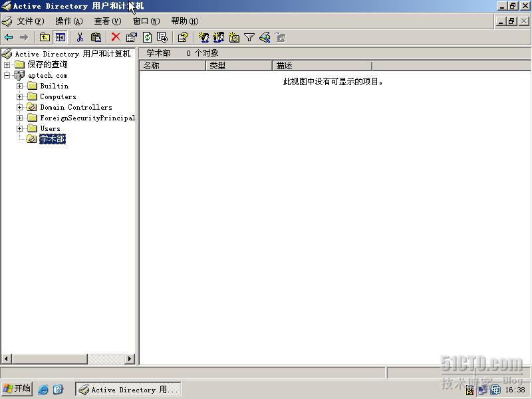The image size is (532, 399).
Task: Open Properties from the toolbar
Action: click(x=131, y=37)
